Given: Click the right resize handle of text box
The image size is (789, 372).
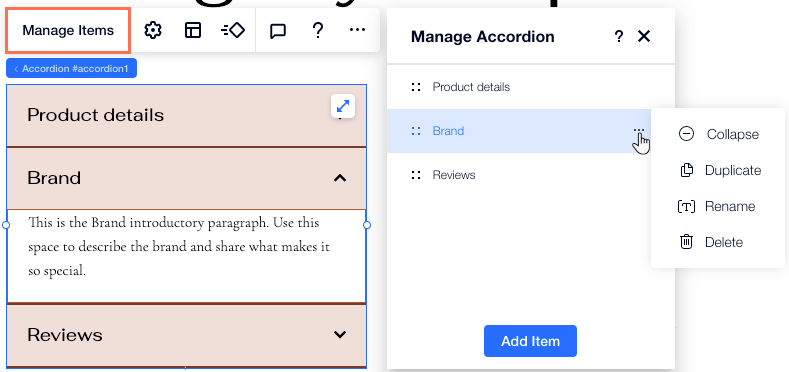Looking at the screenshot, I should 367,225.
